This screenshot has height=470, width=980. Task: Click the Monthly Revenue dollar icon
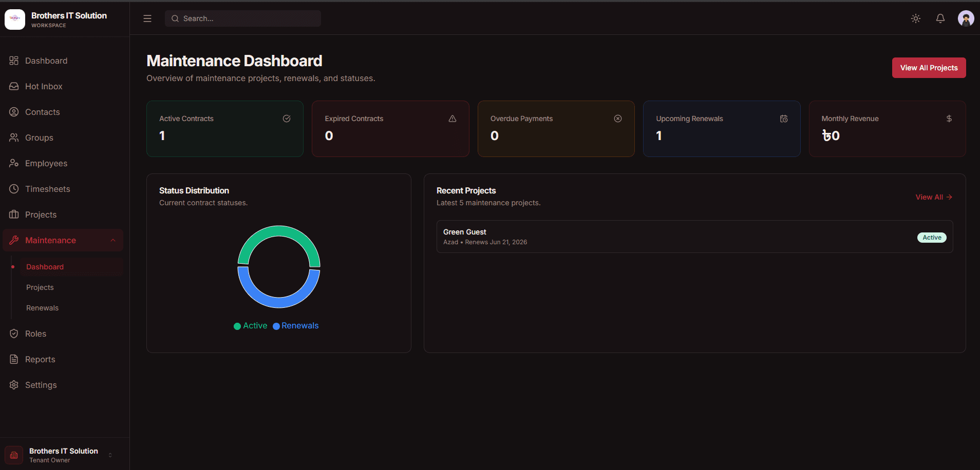tap(949, 119)
